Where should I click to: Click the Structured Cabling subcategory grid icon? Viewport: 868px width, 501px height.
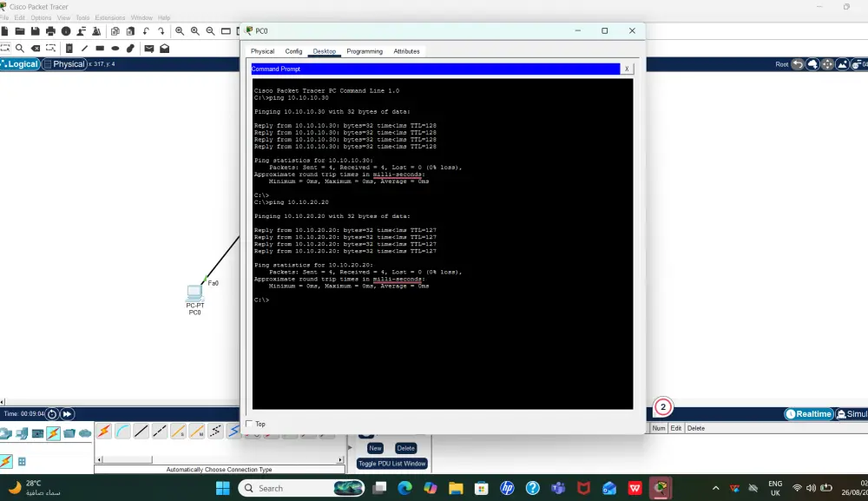(x=23, y=462)
